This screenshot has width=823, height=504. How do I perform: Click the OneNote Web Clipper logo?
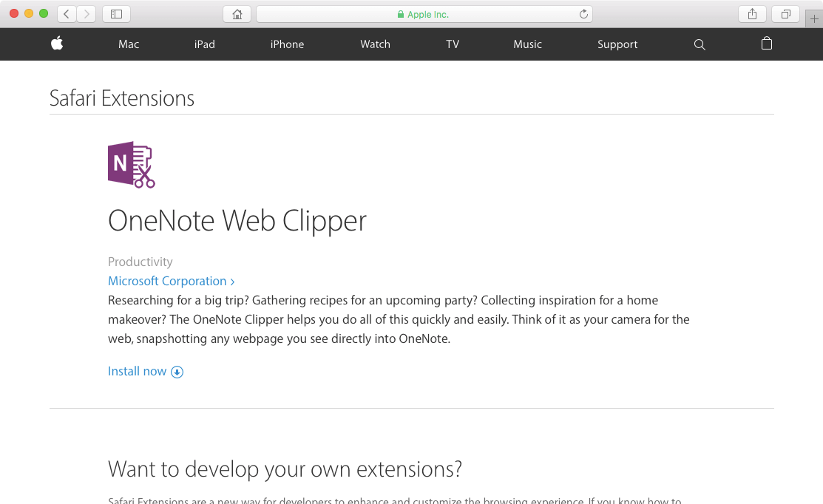coord(131,165)
